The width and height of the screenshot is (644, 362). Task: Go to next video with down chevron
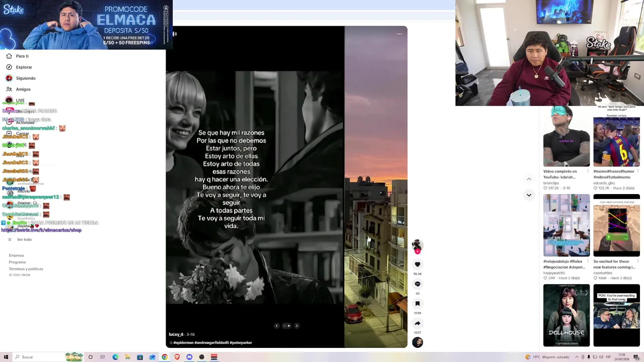529,195
